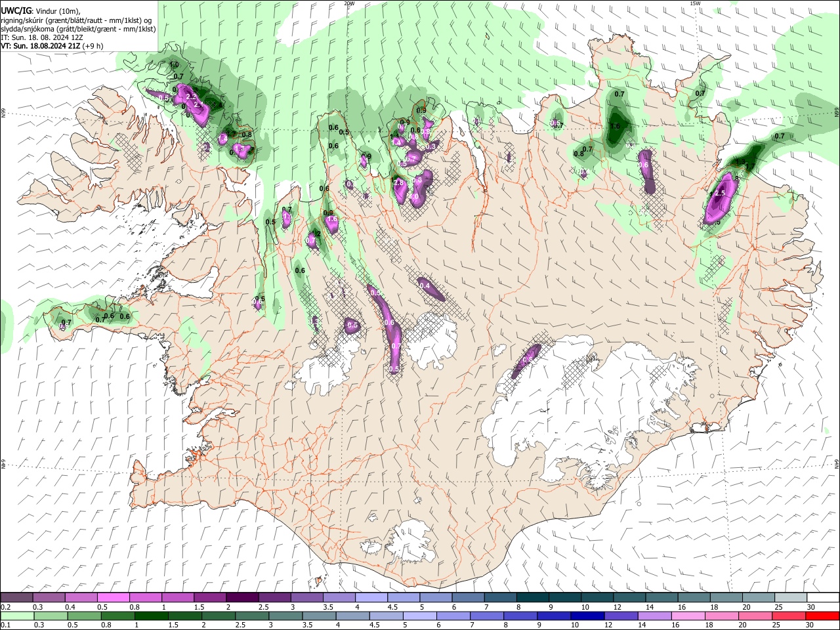Pick the 14–16 violet swatch, bottom legend row
The height and width of the screenshot is (630, 840).
(x=654, y=616)
